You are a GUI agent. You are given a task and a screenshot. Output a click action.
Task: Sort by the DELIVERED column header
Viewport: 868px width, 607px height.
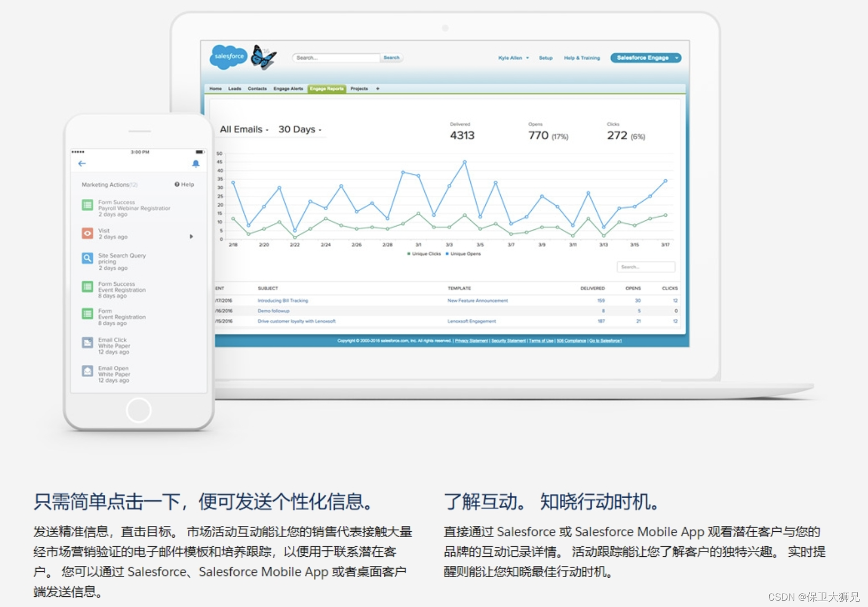coord(593,288)
